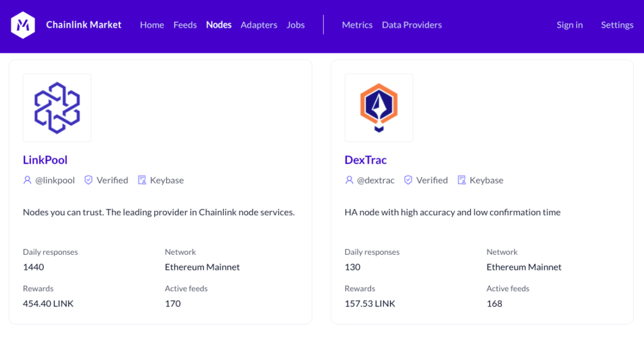Click the Keybase icon on LinkPool card
Viewport: 644px width, 341px height.
[x=142, y=180]
